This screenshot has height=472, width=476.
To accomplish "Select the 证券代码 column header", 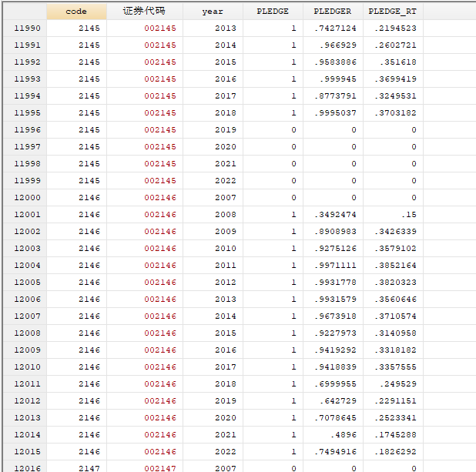I will [145, 12].
